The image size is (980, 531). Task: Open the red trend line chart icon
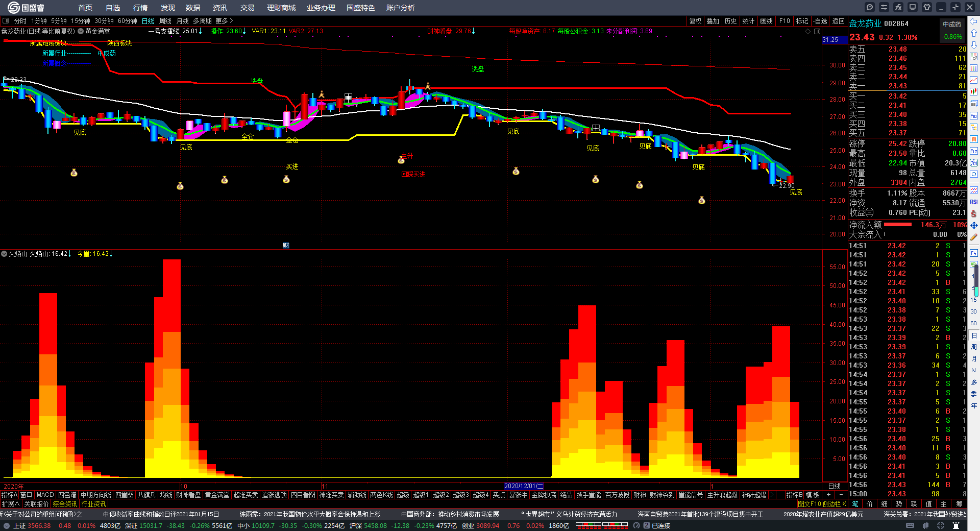pos(974,80)
